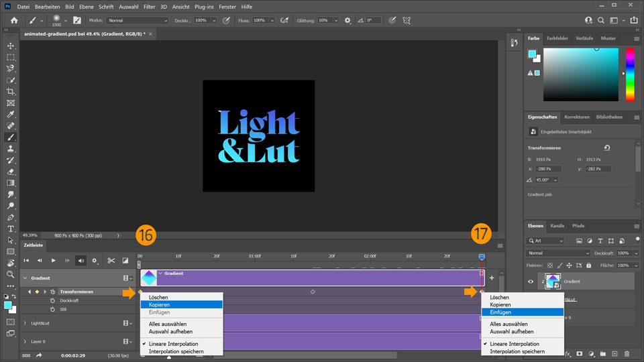This screenshot has height=362, width=644.
Task: Toggle the Transformieren keyframe stopwatch
Action: click(52, 292)
